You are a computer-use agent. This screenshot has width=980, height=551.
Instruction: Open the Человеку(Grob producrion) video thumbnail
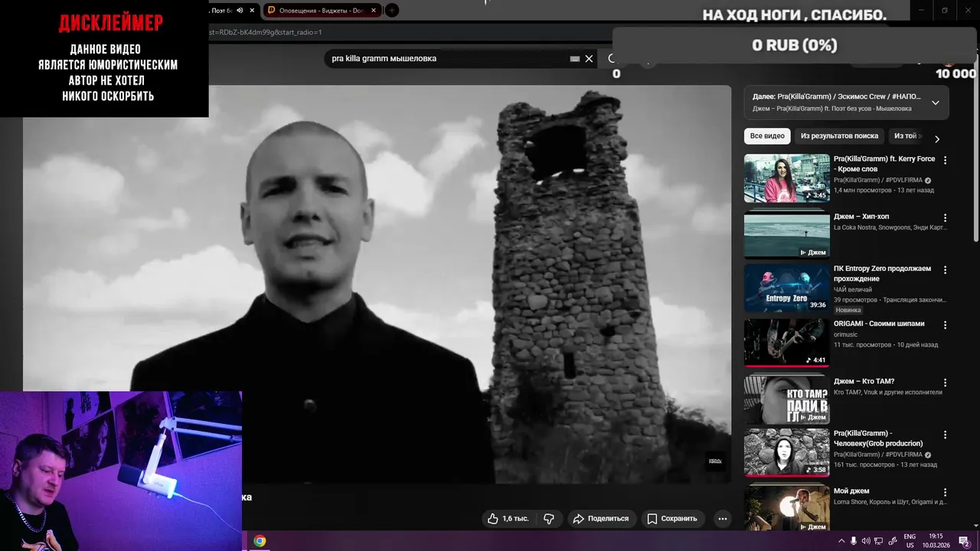point(786,453)
